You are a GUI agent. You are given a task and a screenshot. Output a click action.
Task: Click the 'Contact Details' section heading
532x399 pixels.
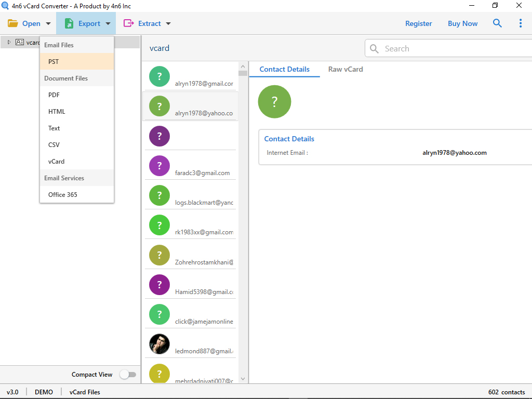click(x=289, y=139)
